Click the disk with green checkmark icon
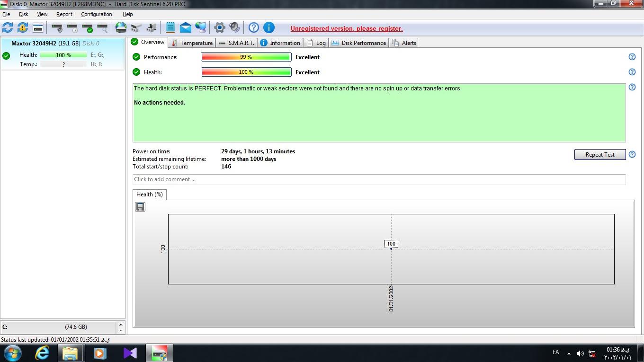Screen dimensions: 644x362 [87, 28]
